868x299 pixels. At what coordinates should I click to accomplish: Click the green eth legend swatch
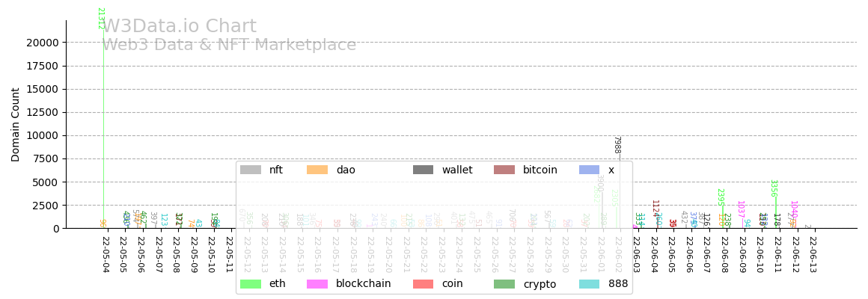pos(250,284)
